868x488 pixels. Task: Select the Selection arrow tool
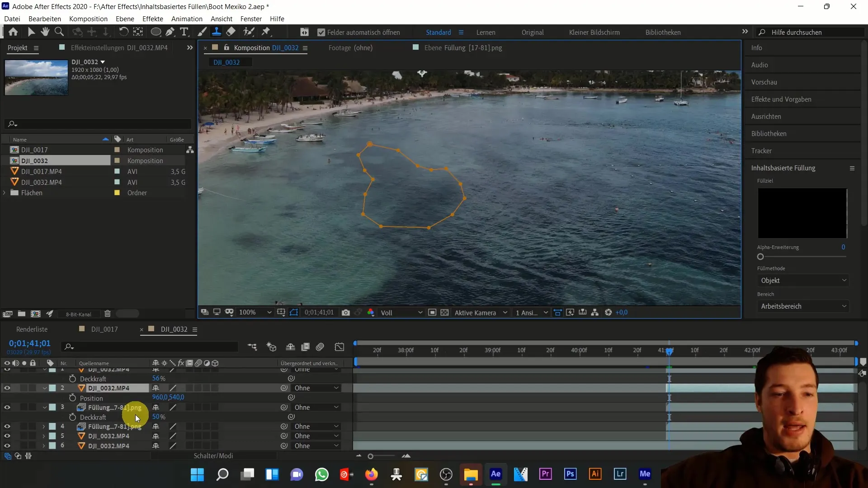tap(31, 32)
